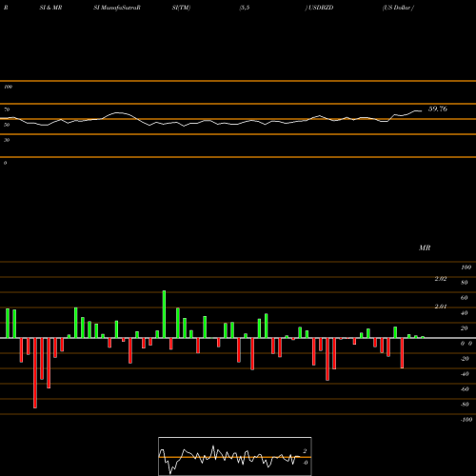Screen dimensions: 476x476
Task: Click the '-0' label in mini chart
Action: (305, 463)
